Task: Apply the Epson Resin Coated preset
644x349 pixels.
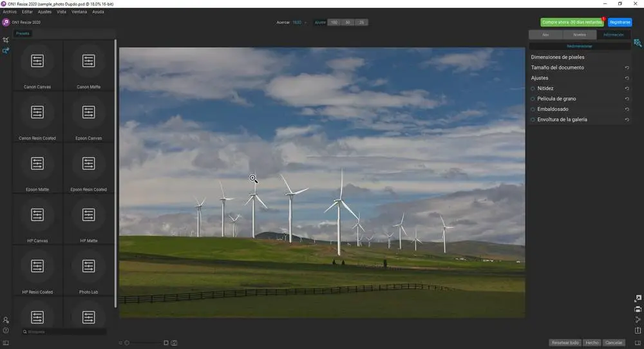Action: 89,168
